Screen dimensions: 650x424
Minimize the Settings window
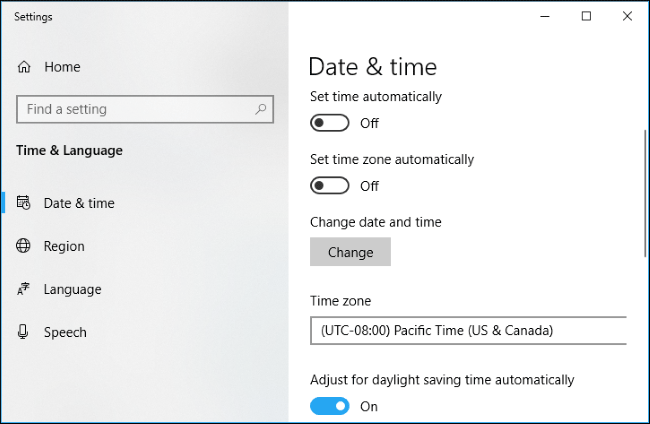click(545, 17)
